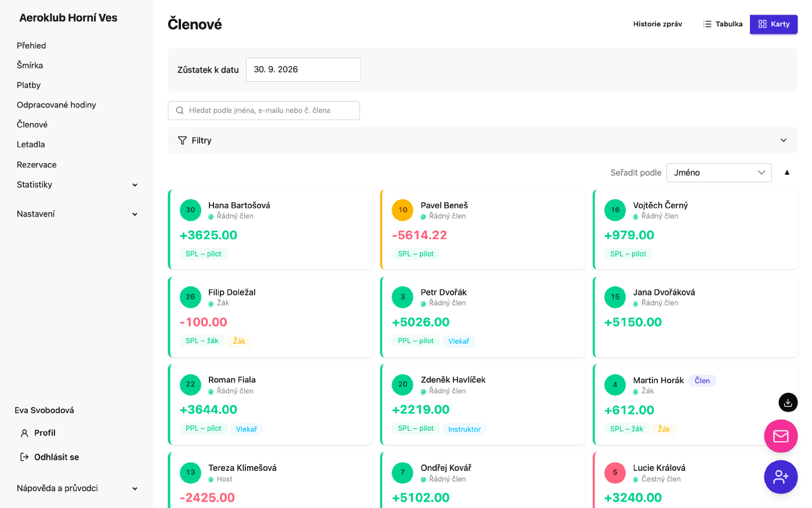Viewport: 812px width, 508px height.
Task: Click the member search input field
Action: click(x=264, y=110)
